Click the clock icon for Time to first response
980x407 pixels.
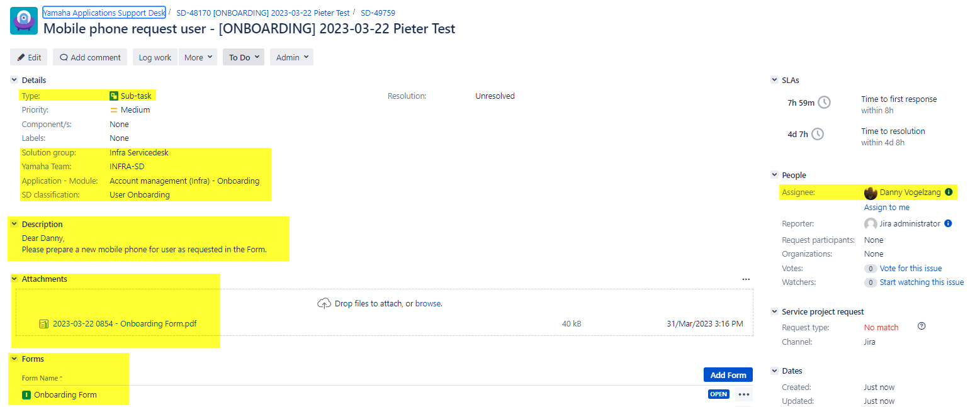click(x=824, y=102)
